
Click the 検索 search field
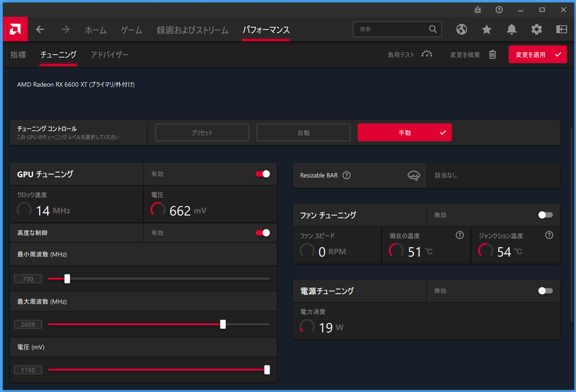click(x=397, y=29)
